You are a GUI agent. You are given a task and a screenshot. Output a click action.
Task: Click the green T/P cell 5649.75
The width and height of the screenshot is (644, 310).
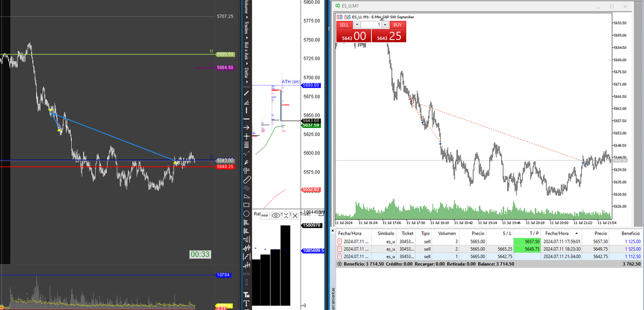pos(528,249)
